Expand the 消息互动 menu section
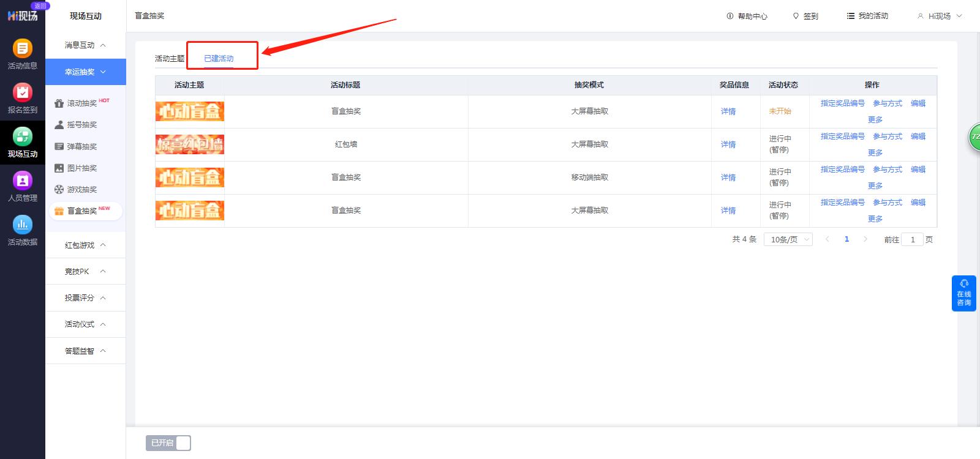 (x=86, y=45)
